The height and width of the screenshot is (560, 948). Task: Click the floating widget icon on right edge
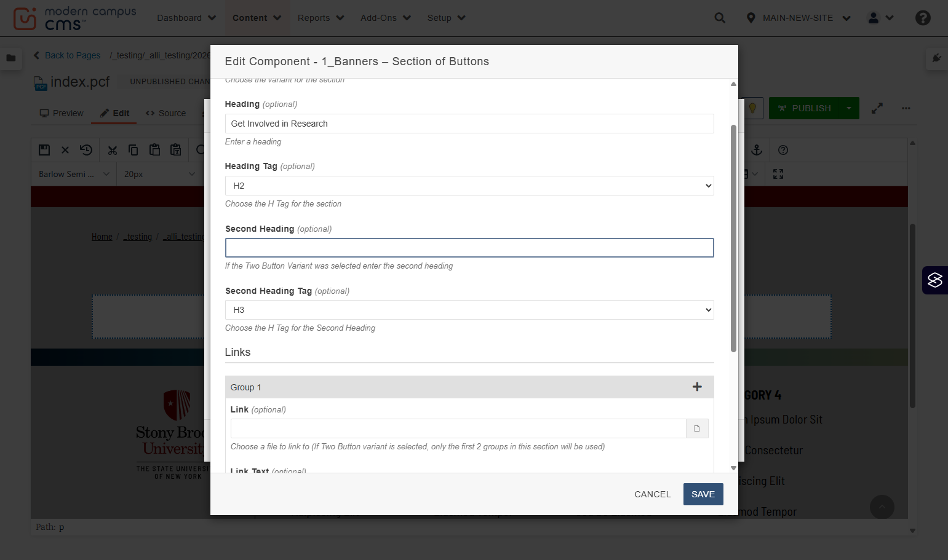pos(935,280)
